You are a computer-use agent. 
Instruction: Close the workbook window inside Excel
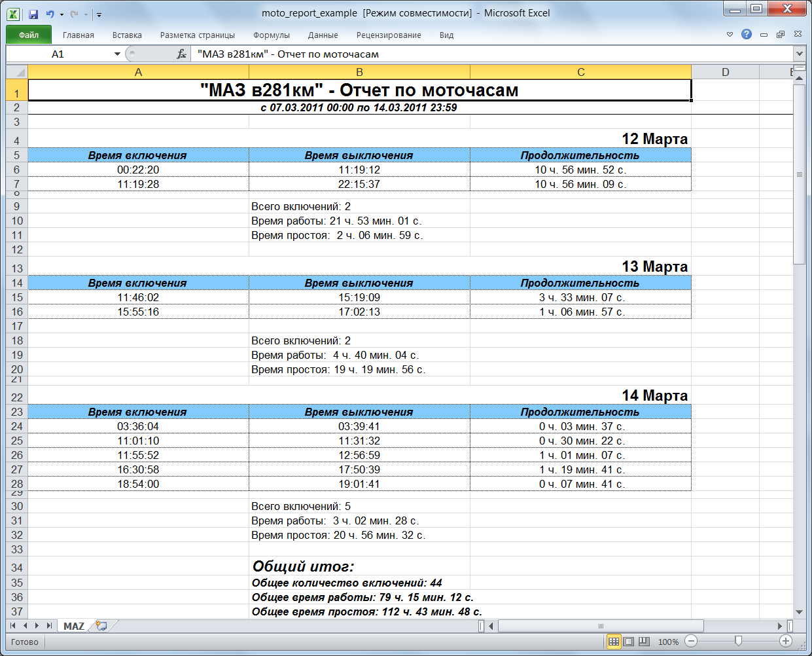click(x=798, y=34)
